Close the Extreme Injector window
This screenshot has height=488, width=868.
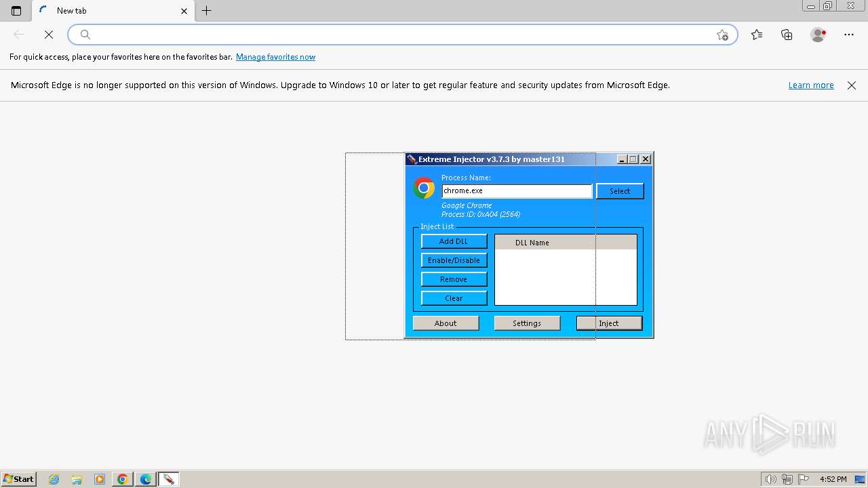646,159
